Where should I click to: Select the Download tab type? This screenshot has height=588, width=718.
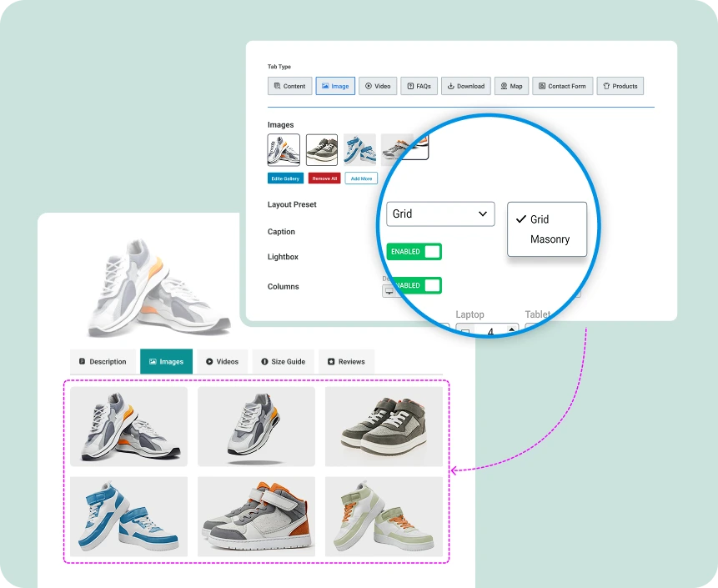pos(465,86)
